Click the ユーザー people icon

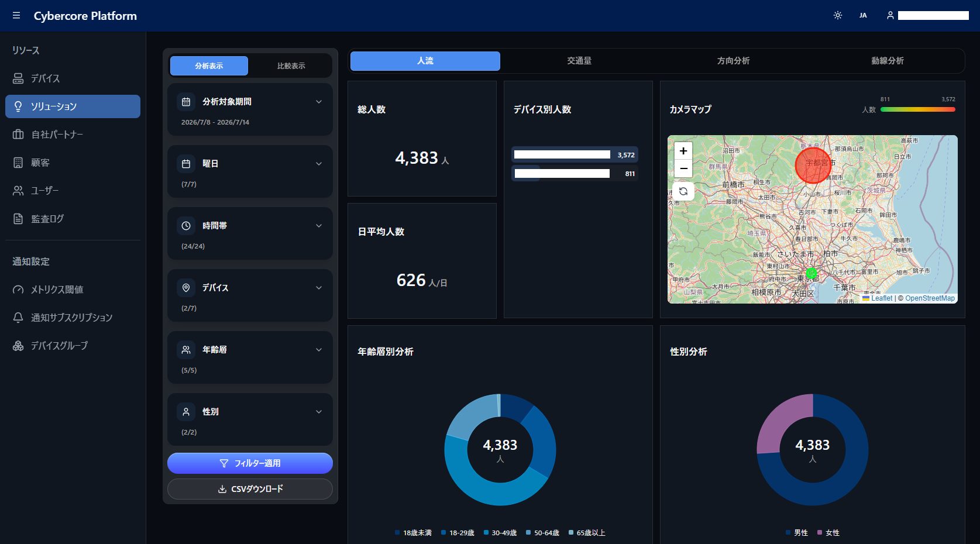(x=18, y=191)
